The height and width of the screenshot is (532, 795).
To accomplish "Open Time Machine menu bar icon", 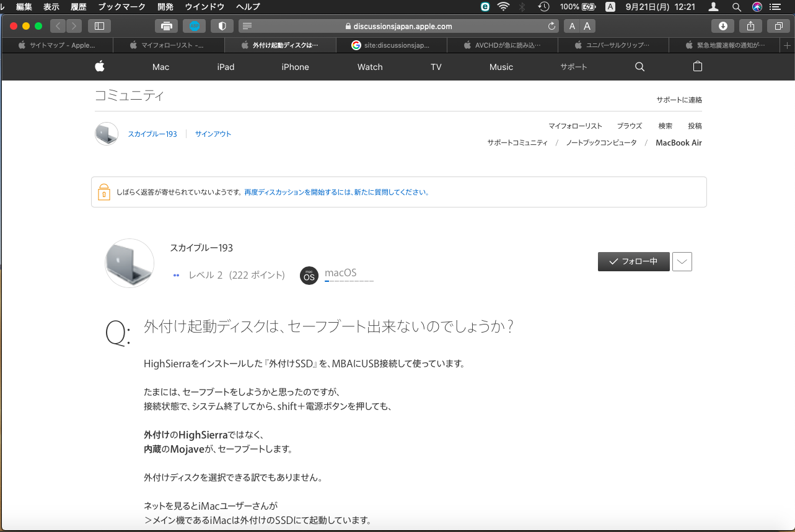I will pyautogui.click(x=543, y=7).
